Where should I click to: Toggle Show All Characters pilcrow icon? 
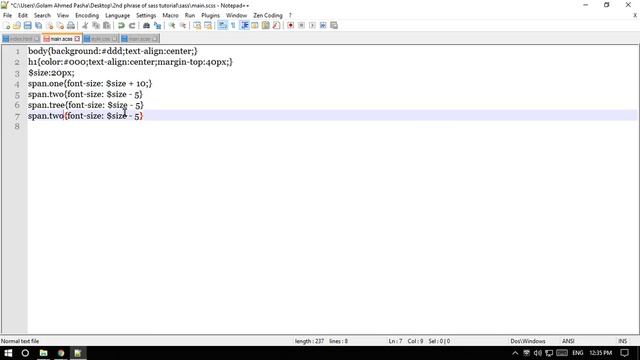(233, 25)
